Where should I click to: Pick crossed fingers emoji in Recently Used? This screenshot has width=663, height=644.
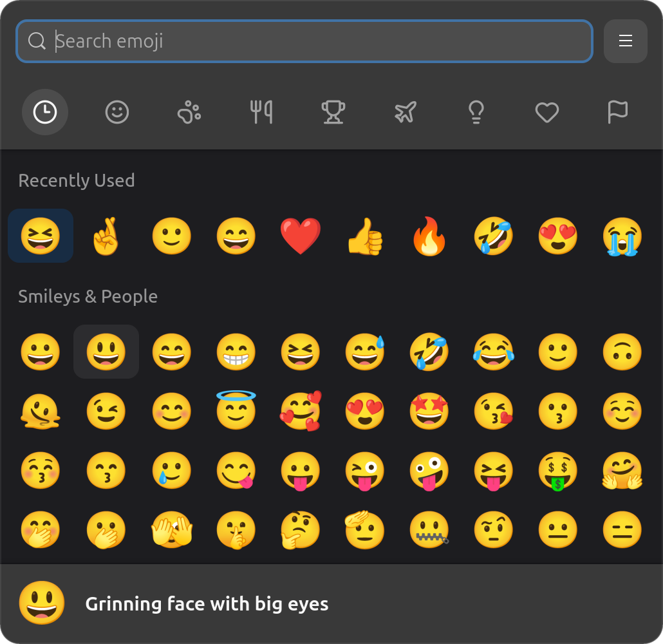pyautogui.click(x=106, y=236)
